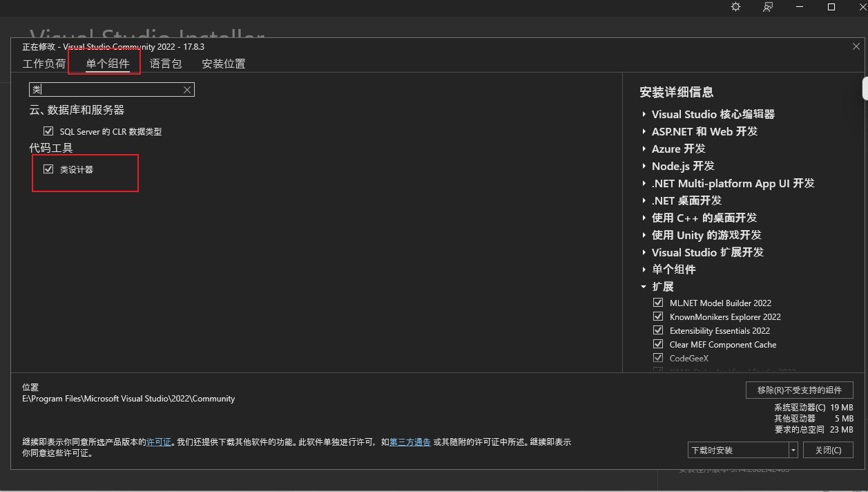Screen dimensions: 868x492
Task: Click the install path E:\Program Files text
Action: pyautogui.click(x=128, y=399)
